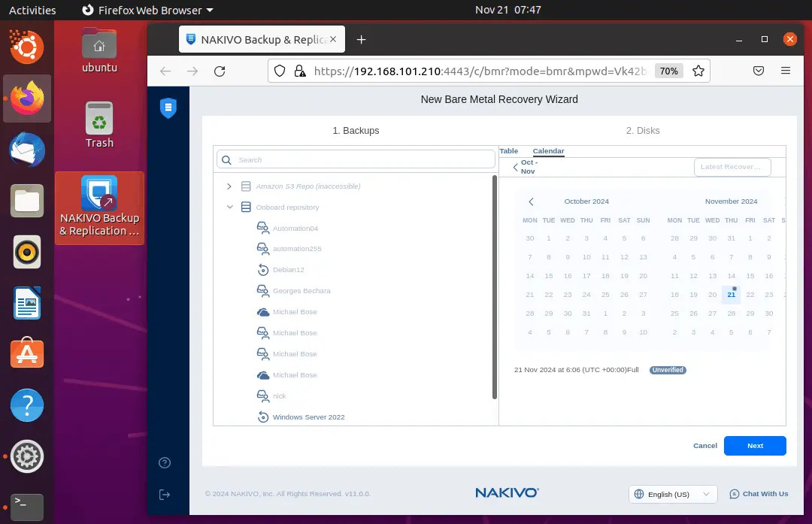
Task: Select the 2. Disks wizard step
Action: pyautogui.click(x=643, y=131)
